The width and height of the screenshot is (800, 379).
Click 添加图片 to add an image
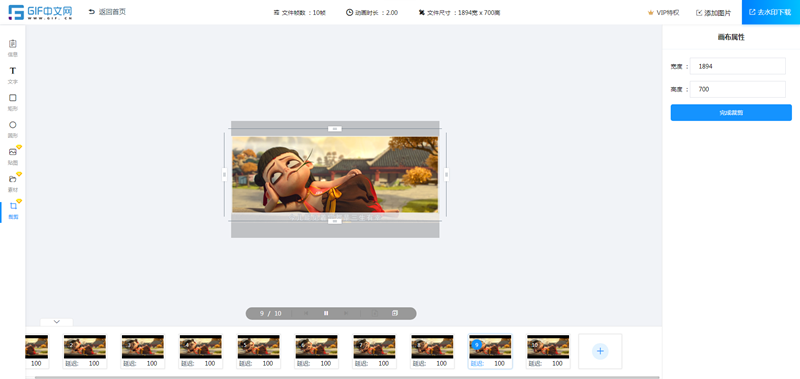[713, 13]
